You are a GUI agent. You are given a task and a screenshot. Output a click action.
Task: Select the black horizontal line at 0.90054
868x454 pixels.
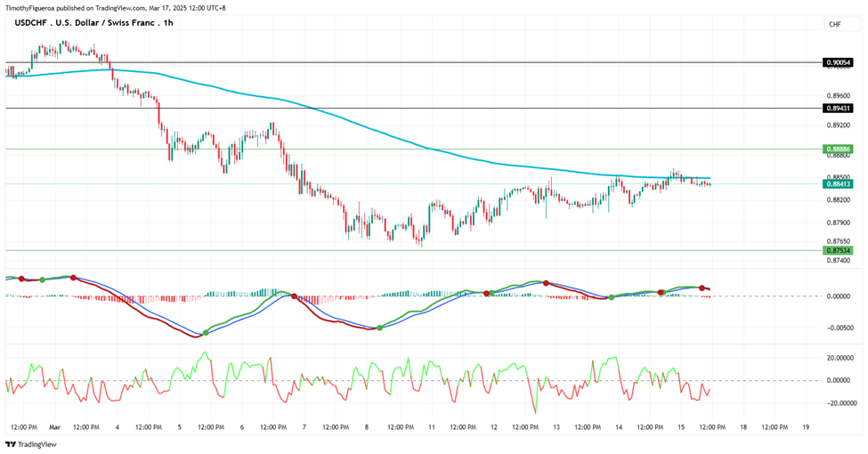pos(414,62)
